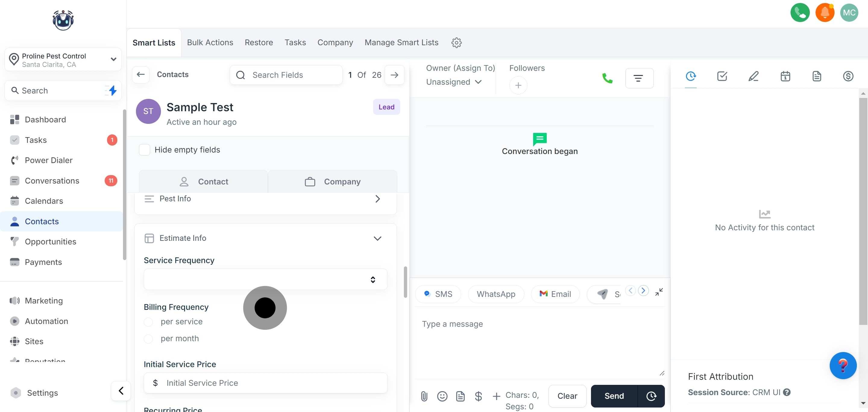Click the request payment dollar icon
The image size is (868, 412).
point(478,396)
